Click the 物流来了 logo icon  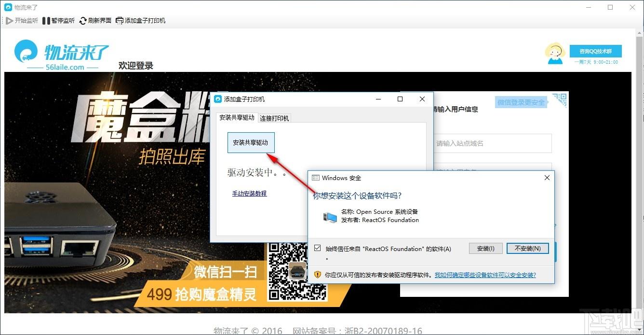click(x=26, y=52)
